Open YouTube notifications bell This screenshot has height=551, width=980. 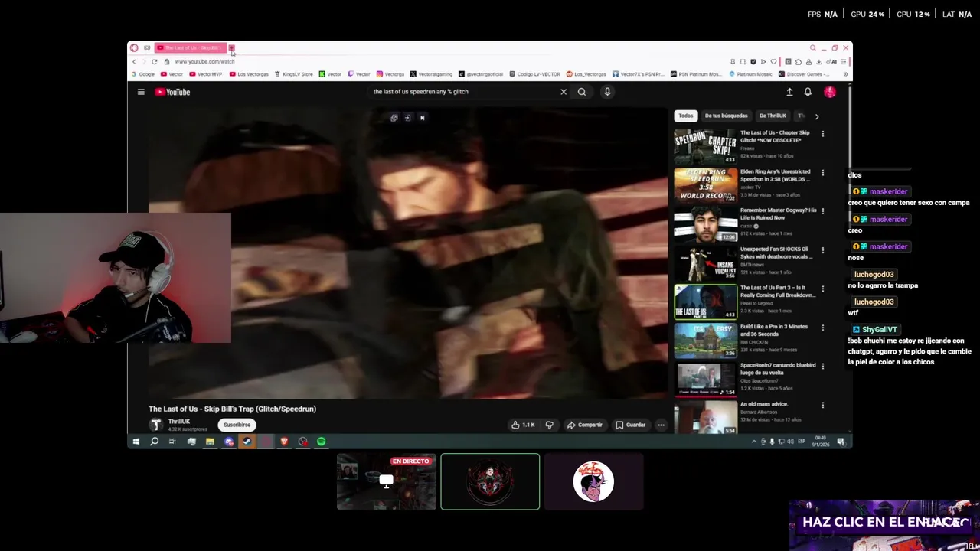point(808,92)
